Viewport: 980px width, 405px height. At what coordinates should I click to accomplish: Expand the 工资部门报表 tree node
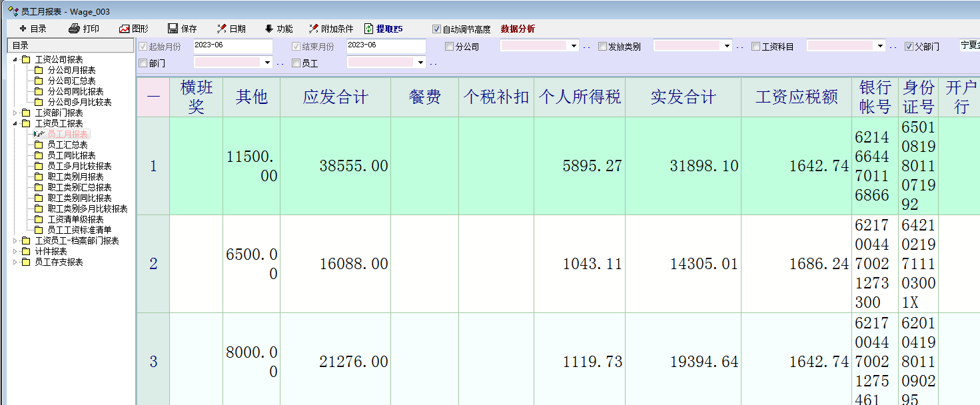click(16, 113)
